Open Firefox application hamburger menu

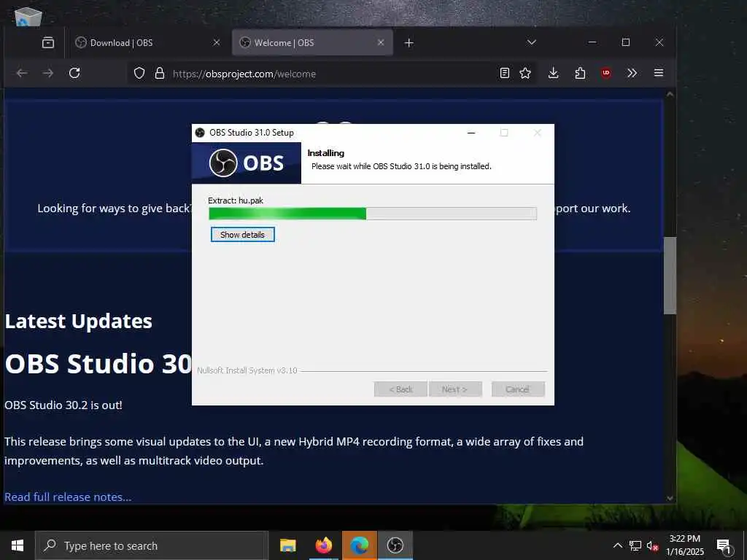click(659, 74)
